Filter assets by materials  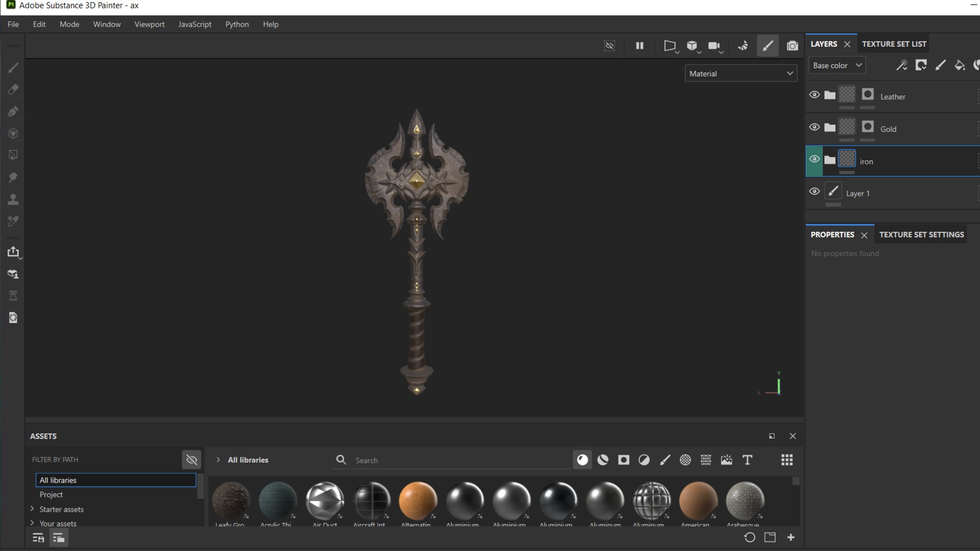[x=582, y=460]
